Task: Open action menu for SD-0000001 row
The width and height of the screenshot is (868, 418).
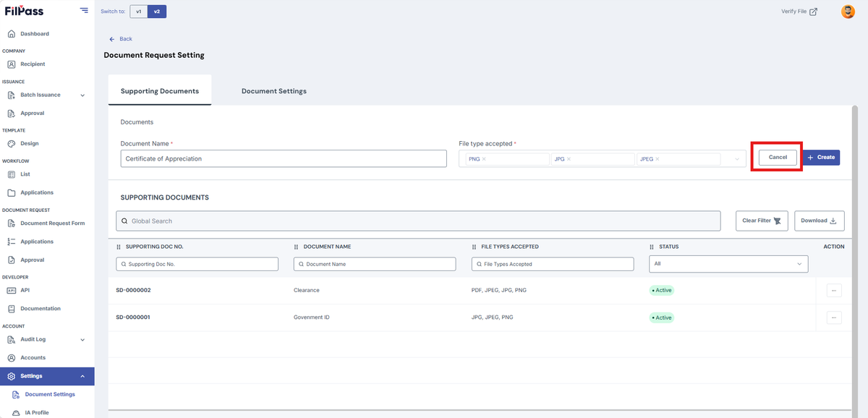Action: pos(834,317)
